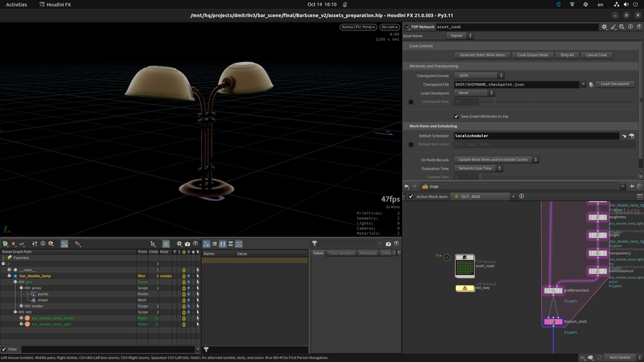Enable the Default Item Label checkbox
This screenshot has width=644, height=362.
click(411, 145)
